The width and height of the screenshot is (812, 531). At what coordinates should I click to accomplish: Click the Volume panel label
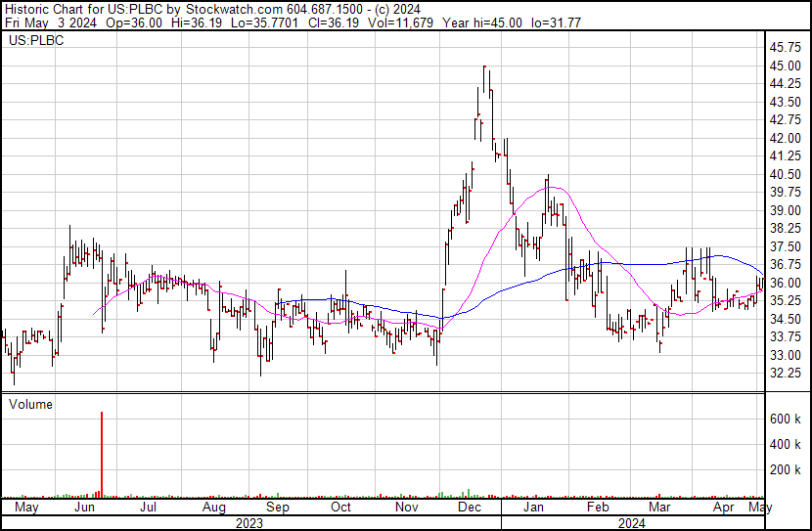tap(31, 404)
